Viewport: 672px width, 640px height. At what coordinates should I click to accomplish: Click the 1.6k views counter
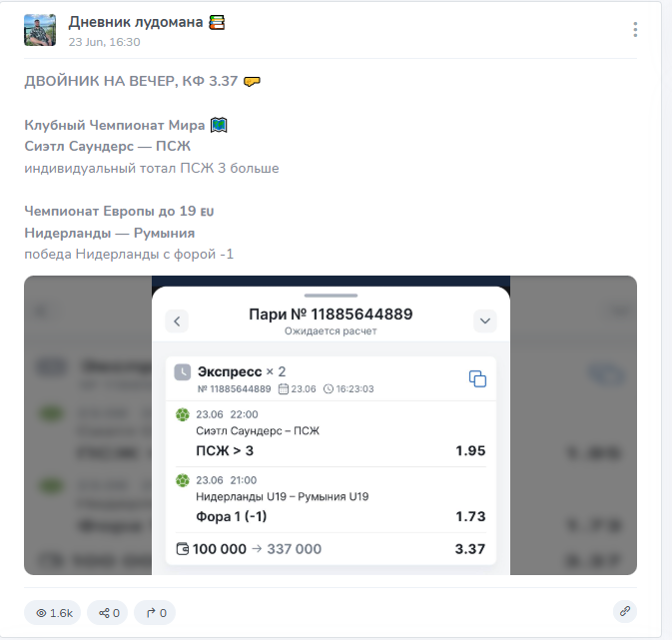coord(55,613)
